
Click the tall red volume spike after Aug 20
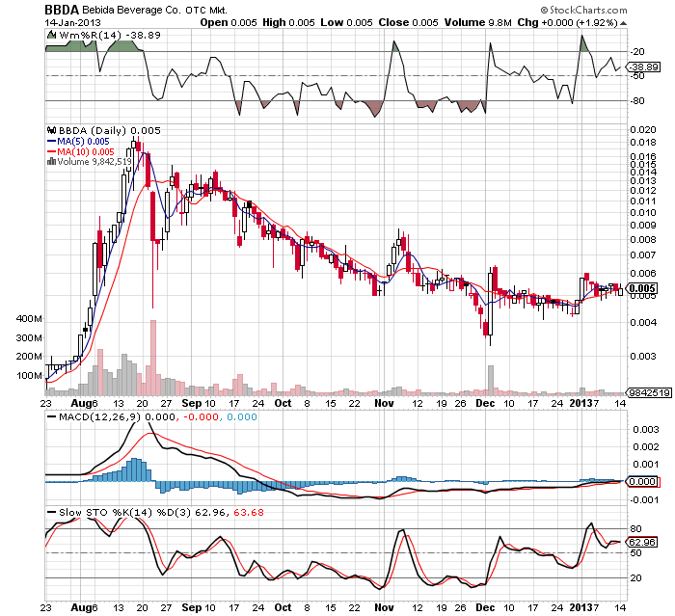[x=152, y=358]
